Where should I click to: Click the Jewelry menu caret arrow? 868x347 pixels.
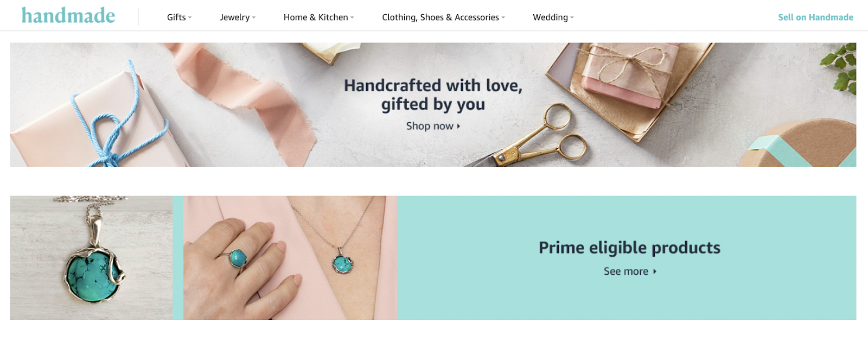pos(254,18)
